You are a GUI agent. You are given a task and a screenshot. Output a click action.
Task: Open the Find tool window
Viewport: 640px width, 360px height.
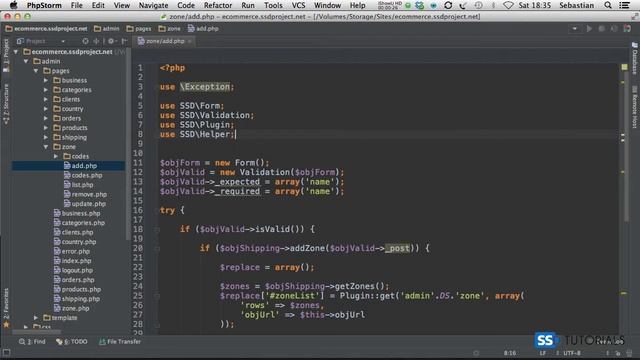pos(32,342)
